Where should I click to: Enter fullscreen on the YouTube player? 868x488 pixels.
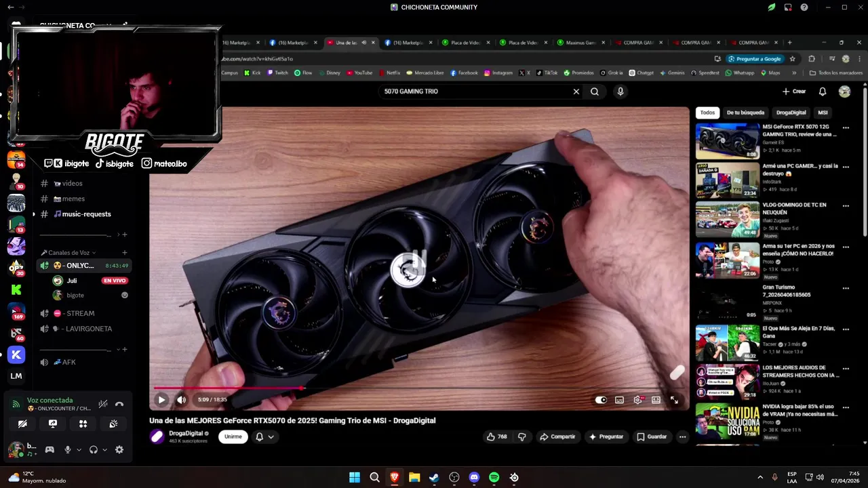(x=674, y=400)
